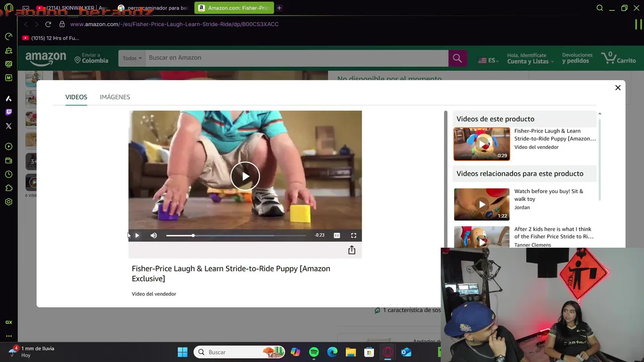Viewport: 644px width, 362px height.
Task: Click the 'Watch before you buy! Sit & walk toy' title
Action: [548, 195]
